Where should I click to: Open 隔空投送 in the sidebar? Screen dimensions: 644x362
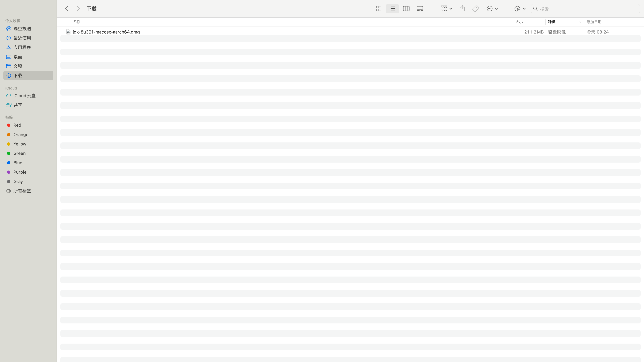(x=28, y=29)
